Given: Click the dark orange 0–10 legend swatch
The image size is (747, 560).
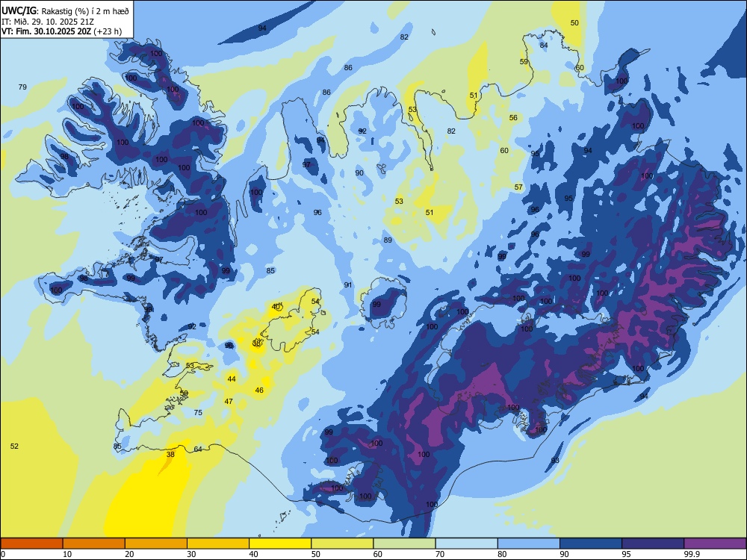Looking at the screenshot, I should 32,544.
